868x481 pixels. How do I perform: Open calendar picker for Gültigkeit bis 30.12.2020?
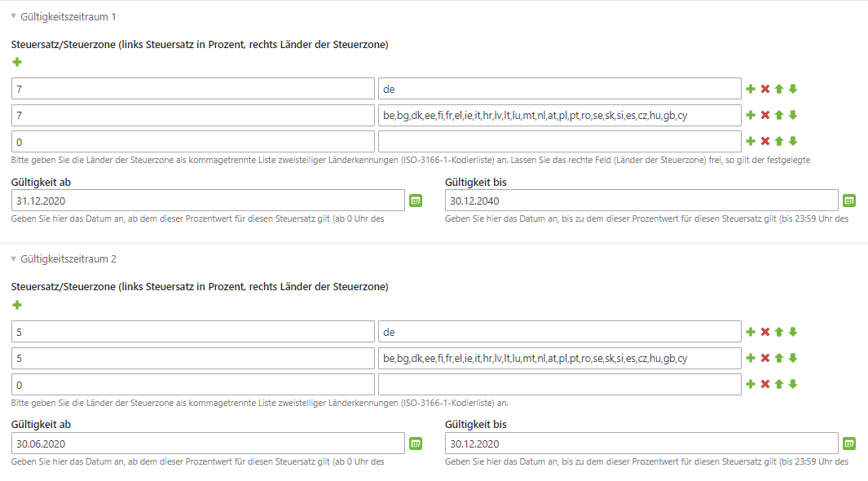click(x=849, y=444)
